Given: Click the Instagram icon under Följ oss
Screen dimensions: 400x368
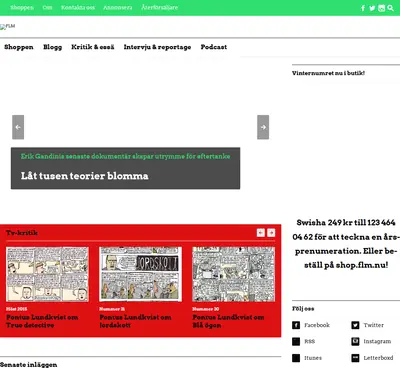Looking at the screenshot, I should click(x=355, y=341).
